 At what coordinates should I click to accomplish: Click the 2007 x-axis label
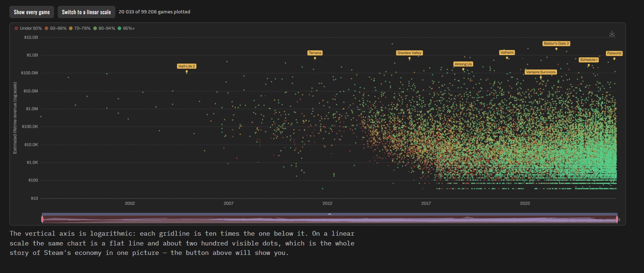pos(229,203)
